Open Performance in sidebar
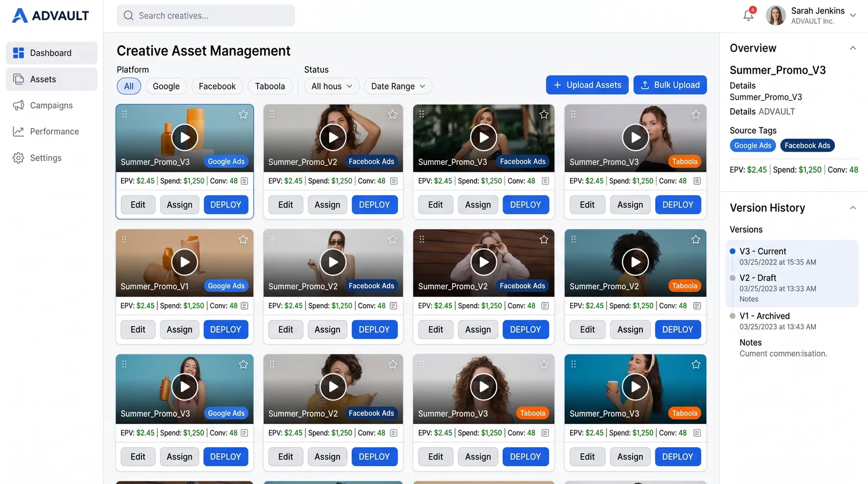The width and height of the screenshot is (868, 484). [52, 131]
